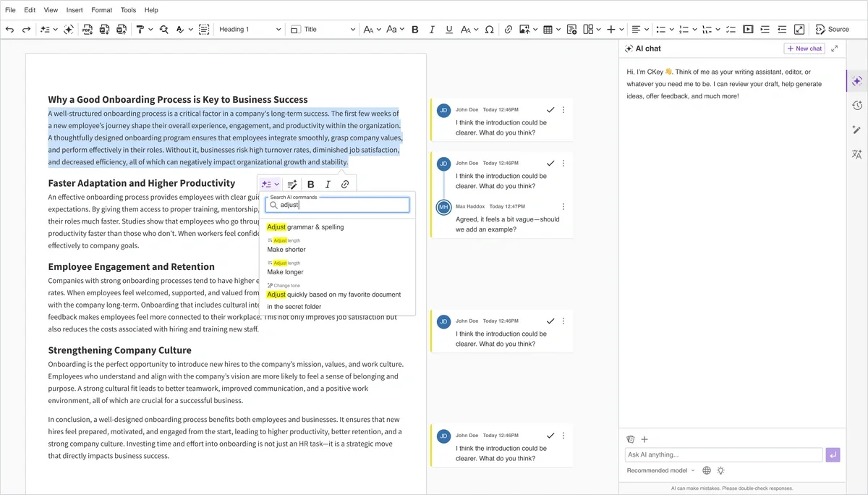Open the Title template dropdown
Screen dimensions: 868x495
(323, 30)
